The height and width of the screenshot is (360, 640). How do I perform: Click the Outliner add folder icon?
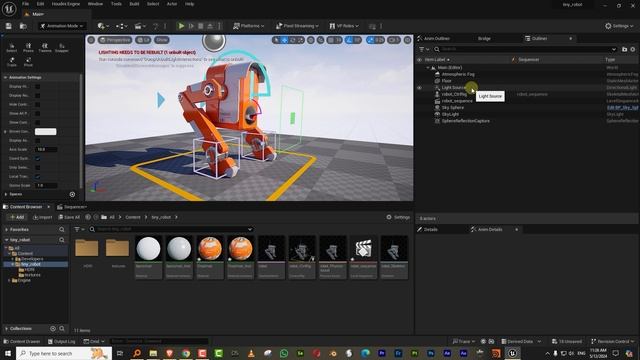click(x=624, y=49)
